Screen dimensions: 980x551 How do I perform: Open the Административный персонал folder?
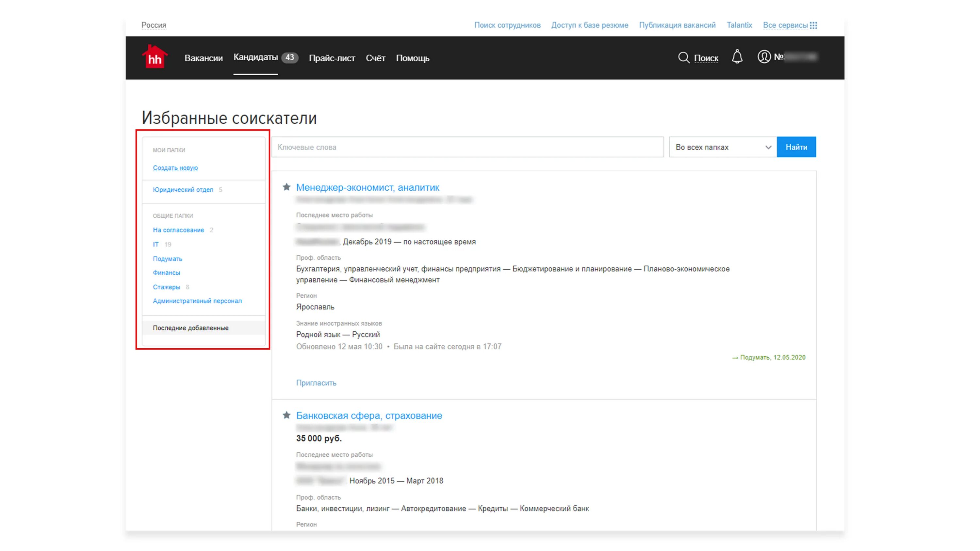(197, 301)
